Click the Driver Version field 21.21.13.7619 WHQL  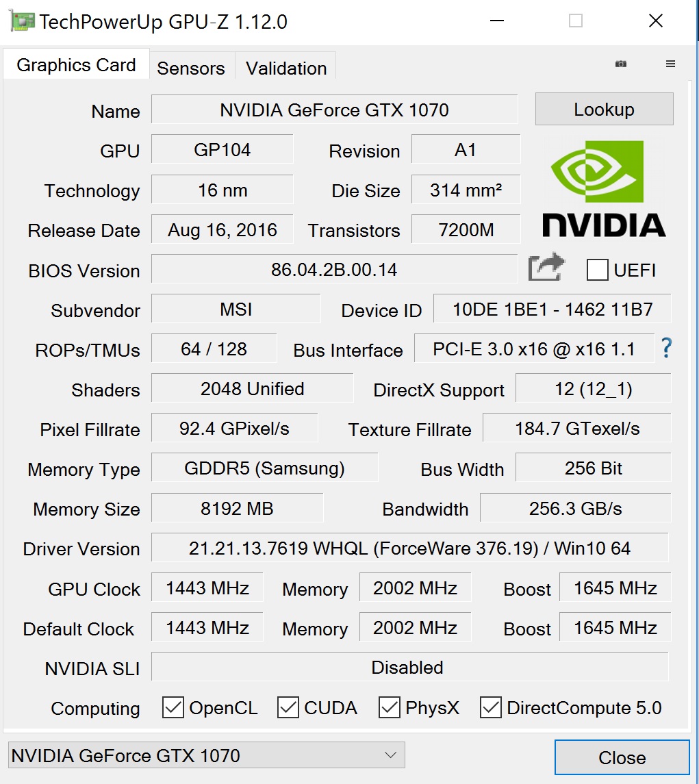coord(409,548)
